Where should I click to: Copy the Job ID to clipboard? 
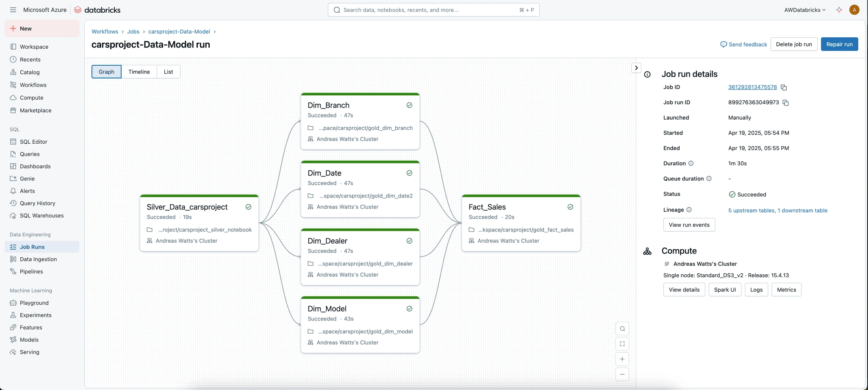click(784, 87)
